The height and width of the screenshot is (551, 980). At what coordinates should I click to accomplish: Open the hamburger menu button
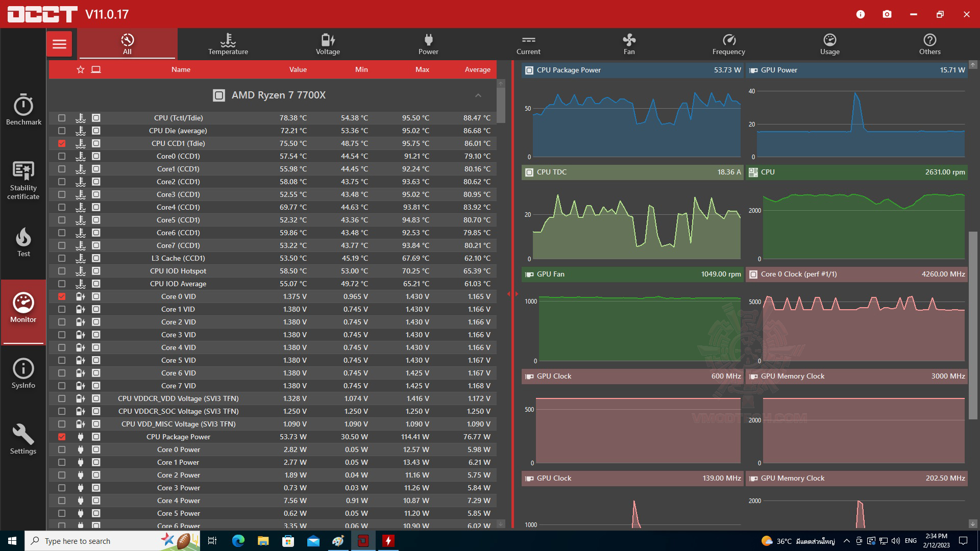pyautogui.click(x=59, y=44)
